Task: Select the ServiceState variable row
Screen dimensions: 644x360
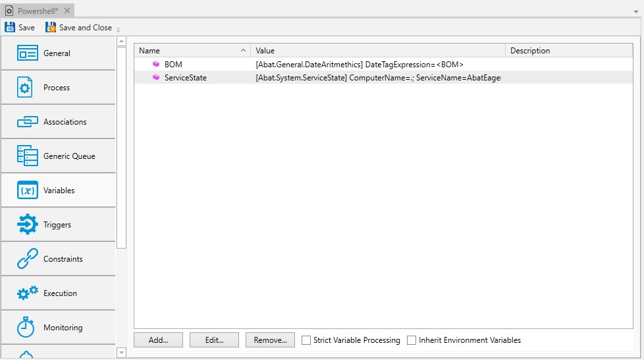Action: click(185, 78)
